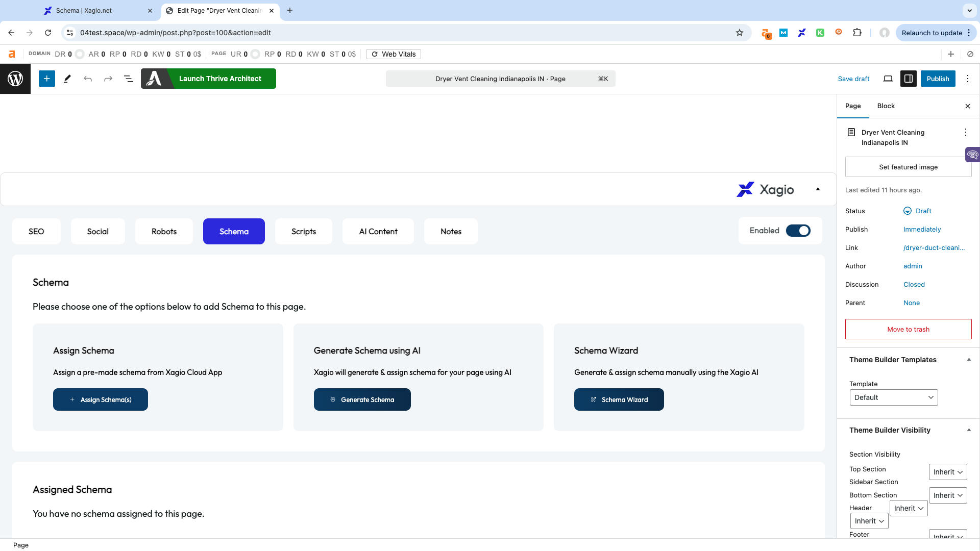Select the pencil Tools icon
The height and width of the screenshot is (551, 980).
point(67,79)
